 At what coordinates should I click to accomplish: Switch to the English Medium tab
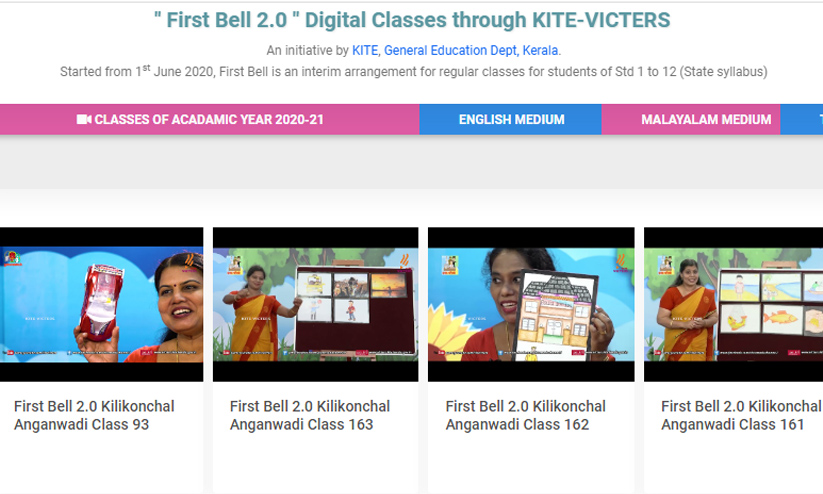click(x=511, y=119)
